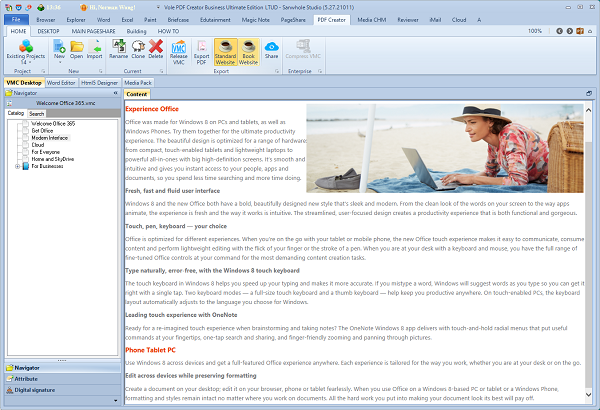Toggle the Standard Website export option
This screenshot has height=410, width=600.
coord(226,52)
